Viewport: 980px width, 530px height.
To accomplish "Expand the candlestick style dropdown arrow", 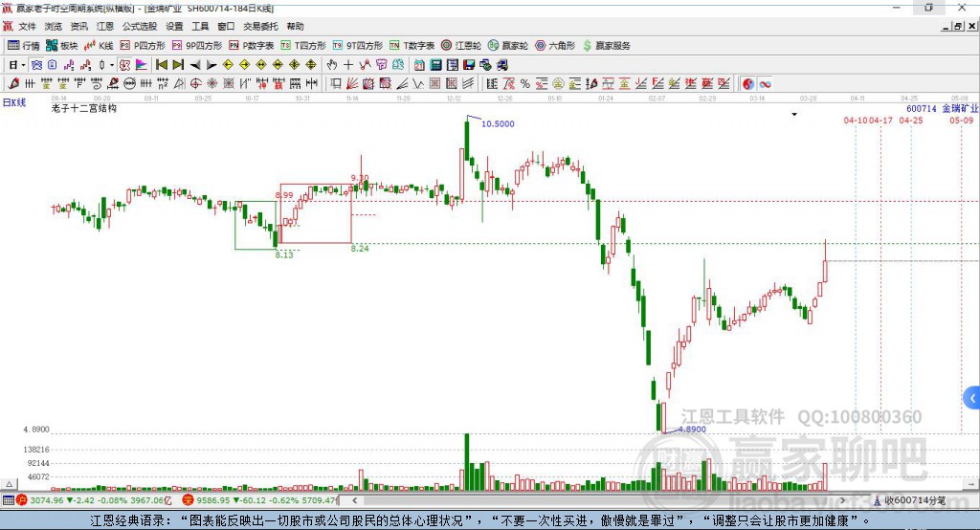I will coord(112,65).
